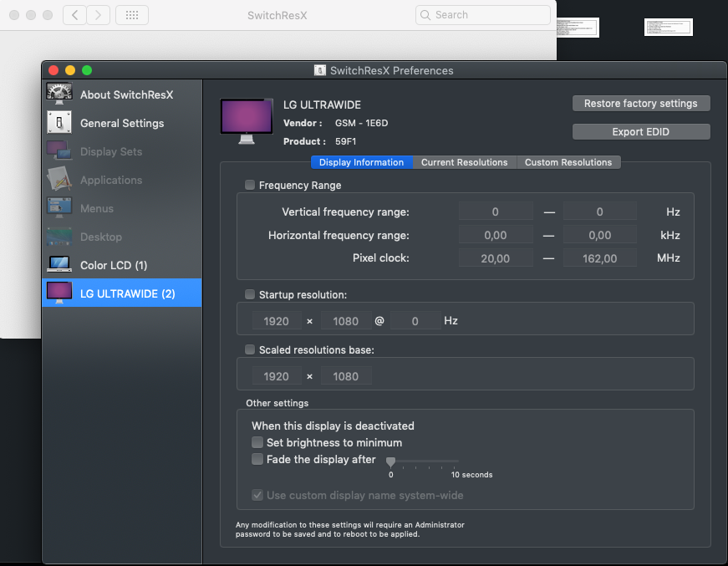Switch to the Custom Resolutions tab
Screen dimensions: 728x566
click(568, 162)
